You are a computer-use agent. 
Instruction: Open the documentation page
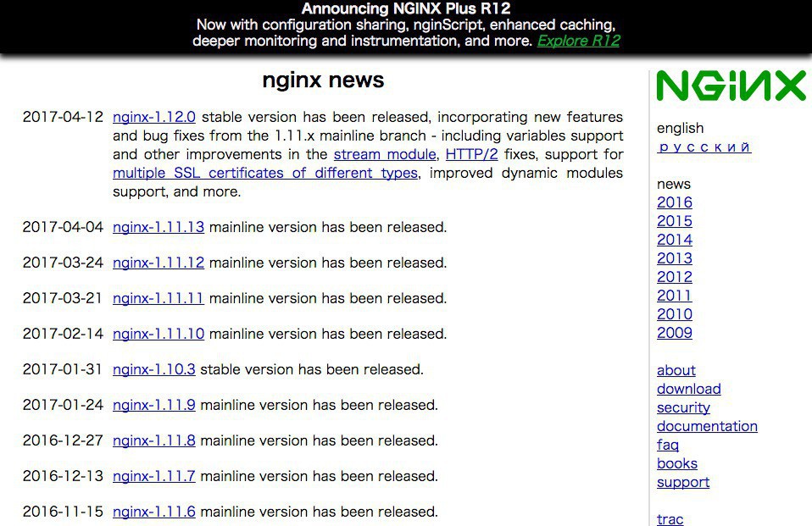tap(707, 427)
